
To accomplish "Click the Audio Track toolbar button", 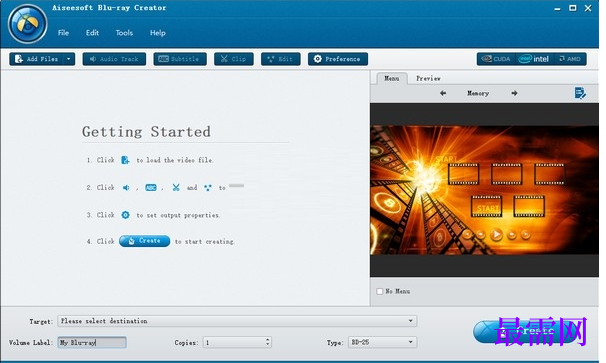I will (114, 59).
